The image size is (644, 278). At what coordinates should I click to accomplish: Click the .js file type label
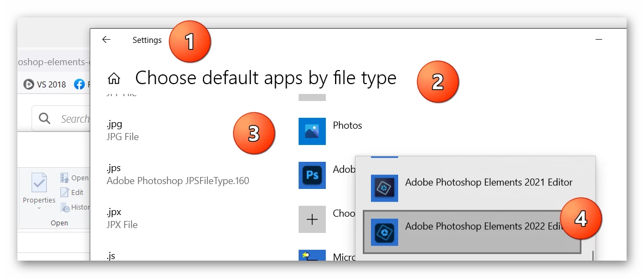(111, 256)
